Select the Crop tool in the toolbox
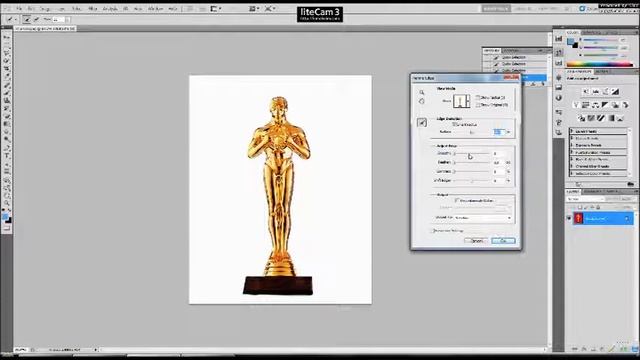The image size is (640, 360). tap(7, 69)
